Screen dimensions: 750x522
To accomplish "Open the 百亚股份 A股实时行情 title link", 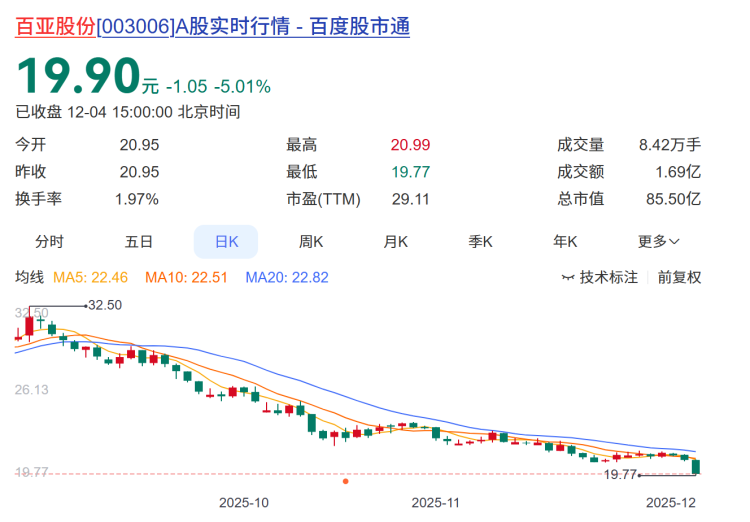I will 212,26.
